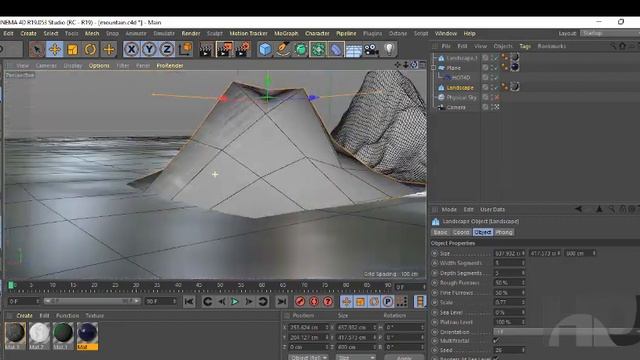Viewport: 640px width, 360px height.
Task: Toggle X axis lock
Action: (x=131, y=49)
